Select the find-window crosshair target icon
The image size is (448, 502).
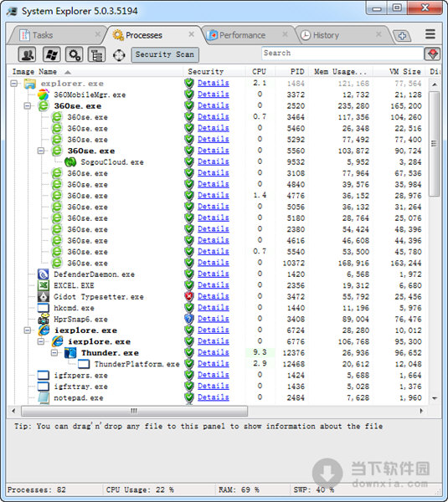(x=119, y=55)
